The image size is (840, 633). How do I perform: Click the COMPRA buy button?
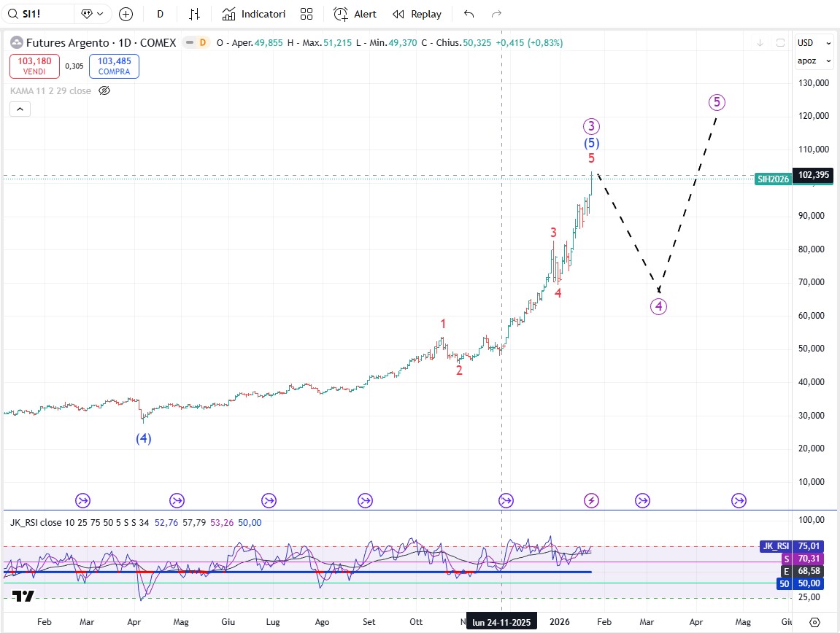pyautogui.click(x=114, y=66)
